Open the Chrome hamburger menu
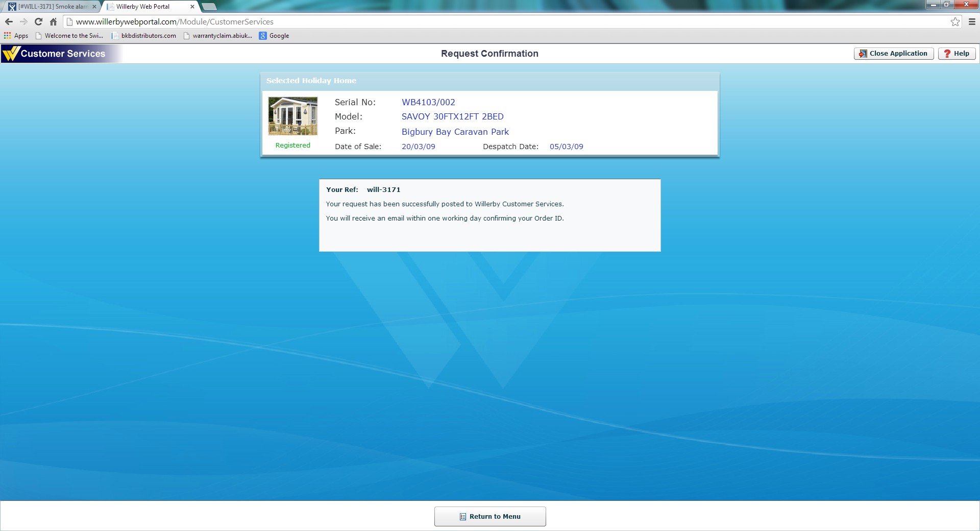Image resolution: width=980 pixels, height=531 pixels. [x=972, y=22]
